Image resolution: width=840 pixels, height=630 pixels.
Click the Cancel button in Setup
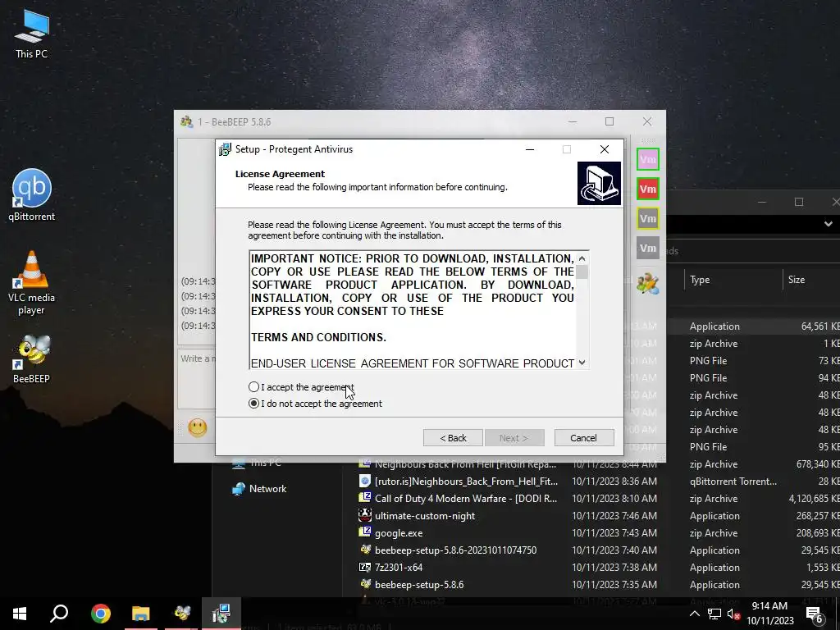(584, 438)
